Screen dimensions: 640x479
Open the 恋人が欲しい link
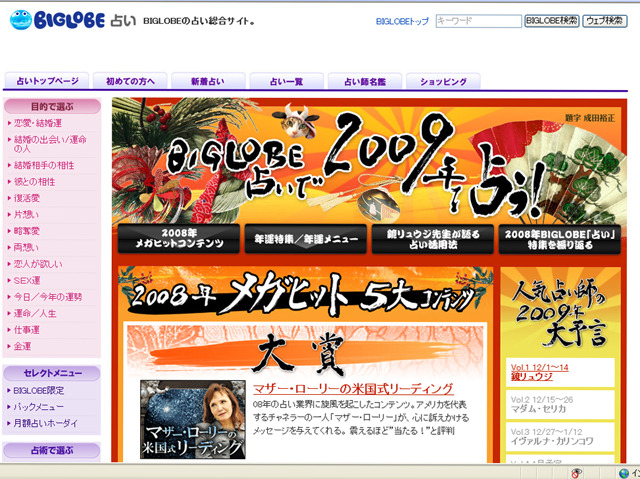click(38, 264)
